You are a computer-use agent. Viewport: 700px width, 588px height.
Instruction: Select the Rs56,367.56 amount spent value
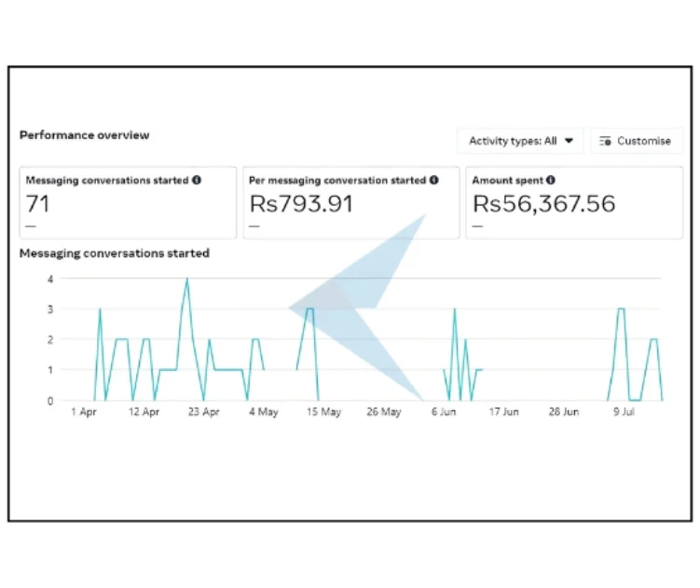tap(543, 204)
